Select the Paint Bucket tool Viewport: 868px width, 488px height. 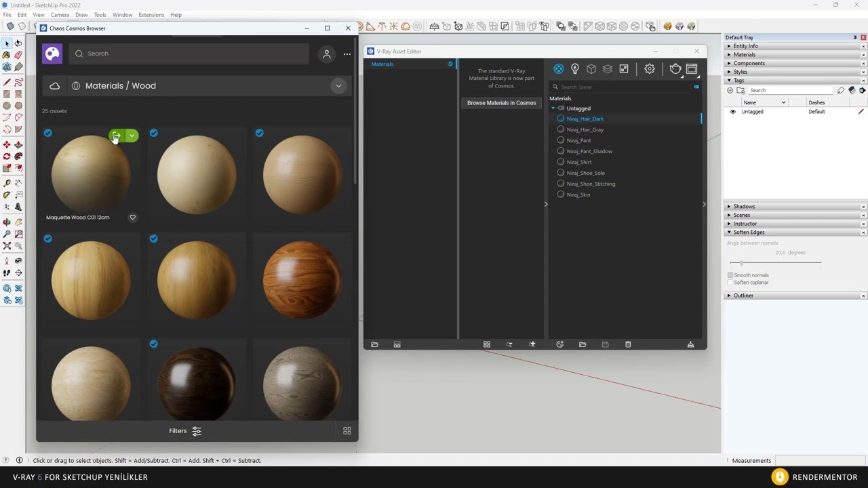(7, 55)
